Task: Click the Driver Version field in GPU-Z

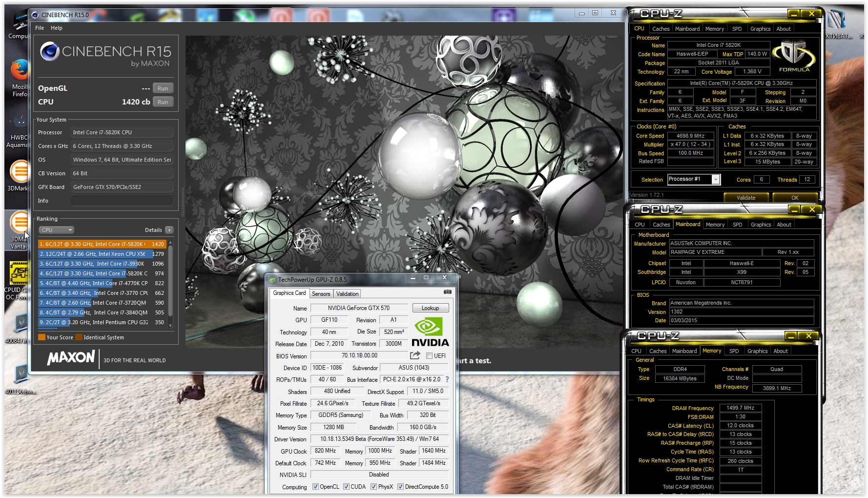Action: [379, 439]
